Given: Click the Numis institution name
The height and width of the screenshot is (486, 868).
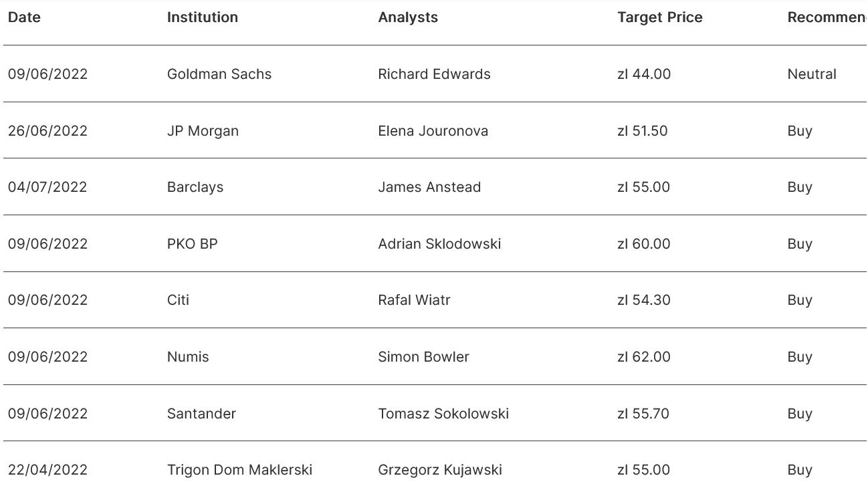Looking at the screenshot, I should click(188, 357).
